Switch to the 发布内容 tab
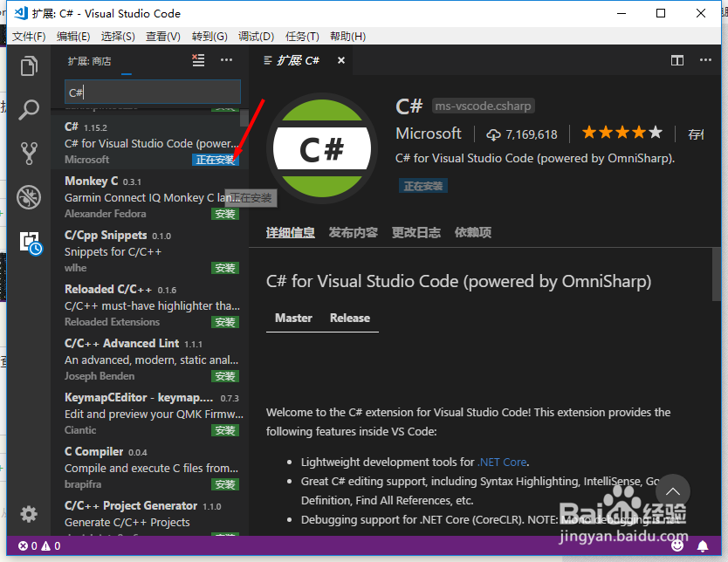The height and width of the screenshot is (562, 728). click(x=353, y=232)
